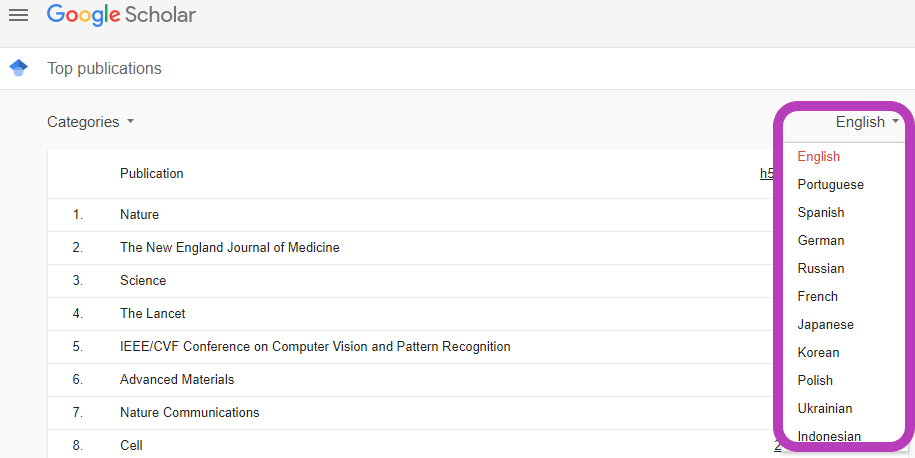915x458 pixels.
Task: Click the Google Scholar logo
Action: coord(121,15)
